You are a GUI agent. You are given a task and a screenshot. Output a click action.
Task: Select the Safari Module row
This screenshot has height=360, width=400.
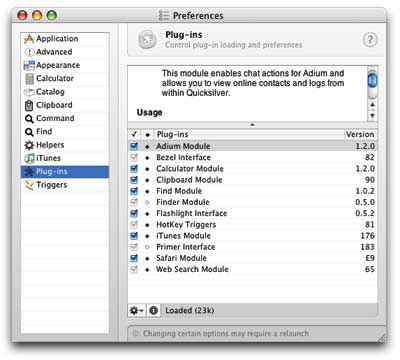(252, 258)
